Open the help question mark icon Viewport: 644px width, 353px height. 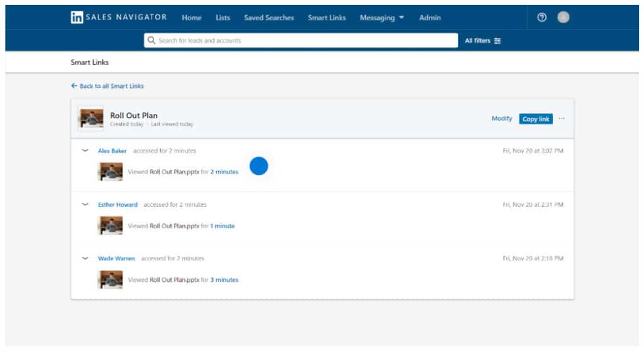tap(541, 17)
